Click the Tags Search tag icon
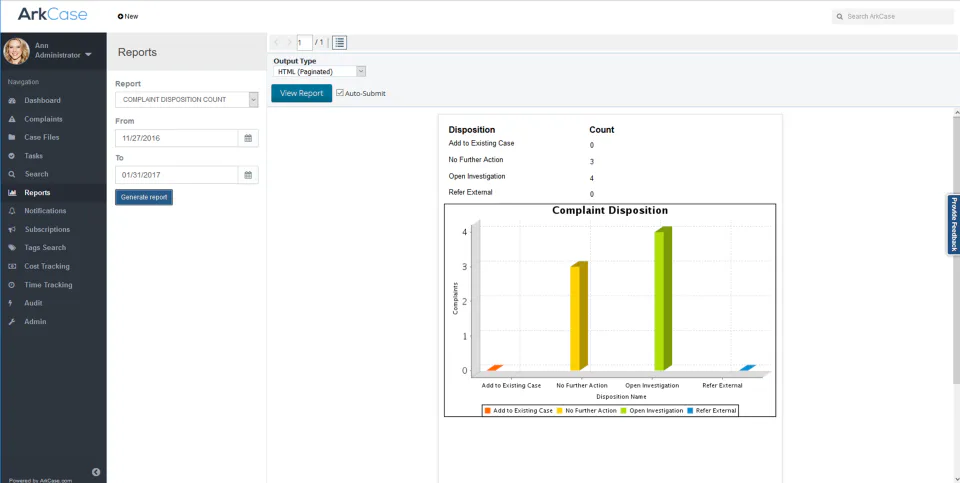960x483 pixels. click(x=12, y=248)
